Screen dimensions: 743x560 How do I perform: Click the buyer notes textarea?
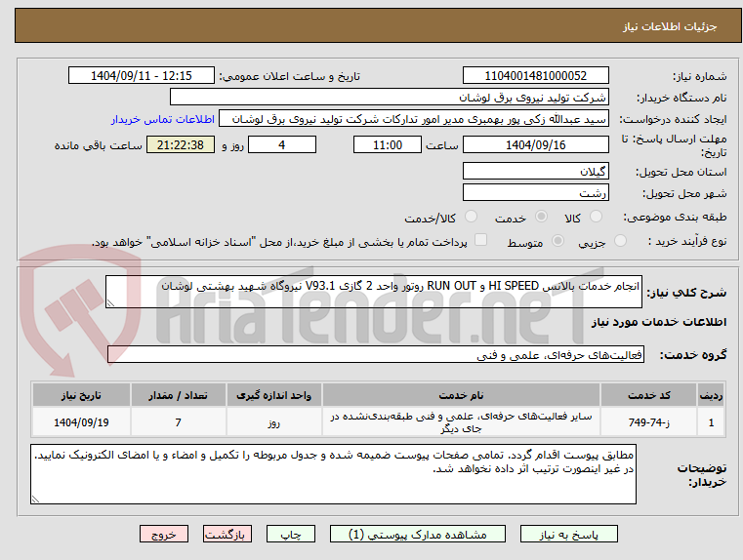pyautogui.click(x=333, y=474)
